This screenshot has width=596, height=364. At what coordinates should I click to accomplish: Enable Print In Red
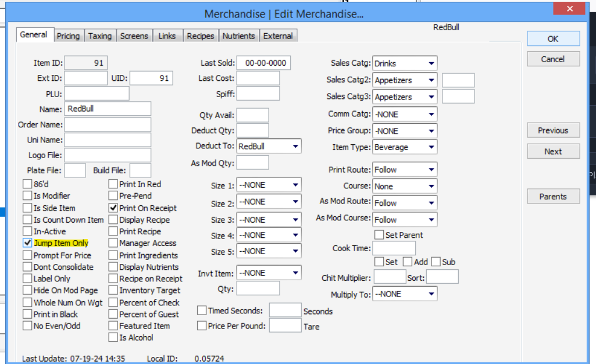pyautogui.click(x=113, y=184)
